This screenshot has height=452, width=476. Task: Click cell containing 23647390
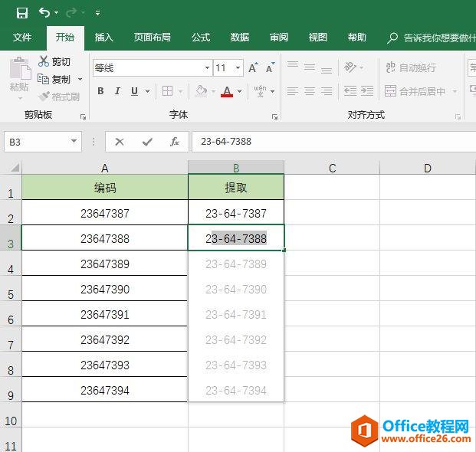point(105,289)
